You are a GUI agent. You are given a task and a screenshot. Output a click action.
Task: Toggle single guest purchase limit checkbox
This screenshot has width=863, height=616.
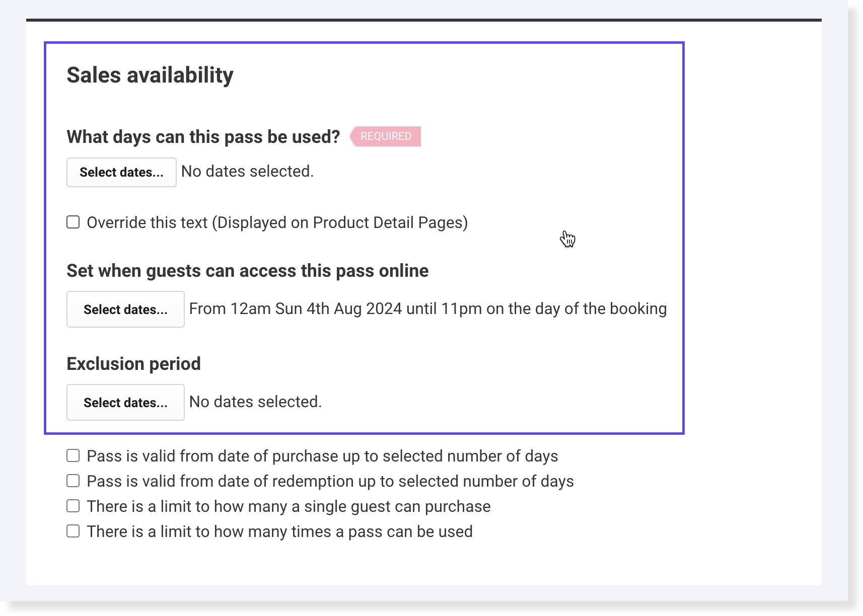pos(74,506)
